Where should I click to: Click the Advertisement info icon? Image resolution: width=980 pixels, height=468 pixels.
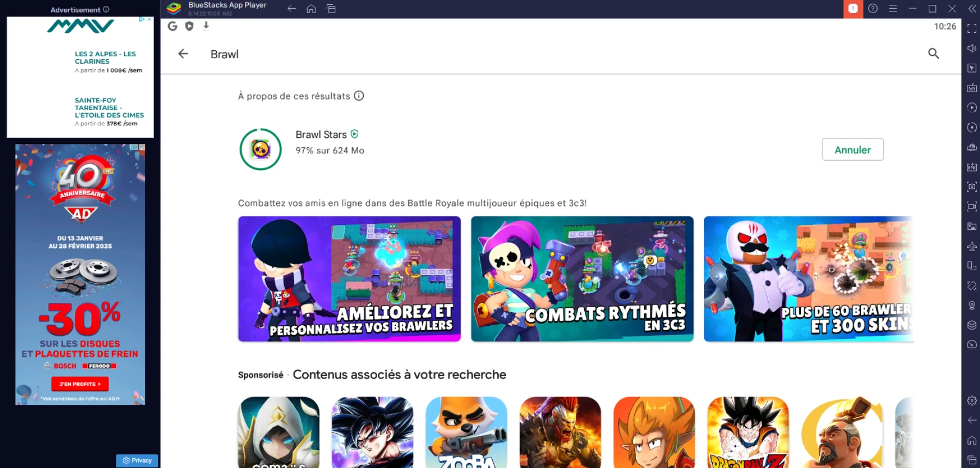click(106, 9)
